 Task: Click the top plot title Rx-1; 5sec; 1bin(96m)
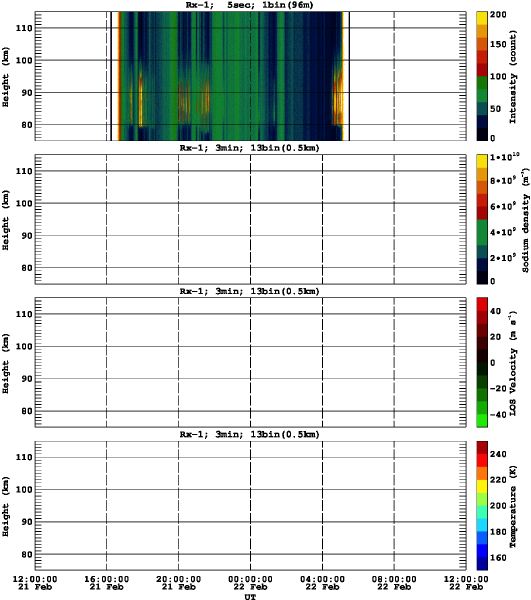(x=249, y=5)
